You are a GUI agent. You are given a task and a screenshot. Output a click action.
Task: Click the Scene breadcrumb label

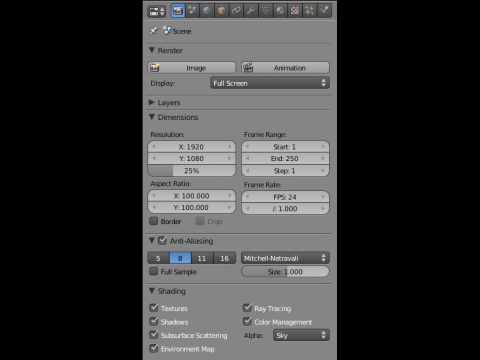point(182,31)
